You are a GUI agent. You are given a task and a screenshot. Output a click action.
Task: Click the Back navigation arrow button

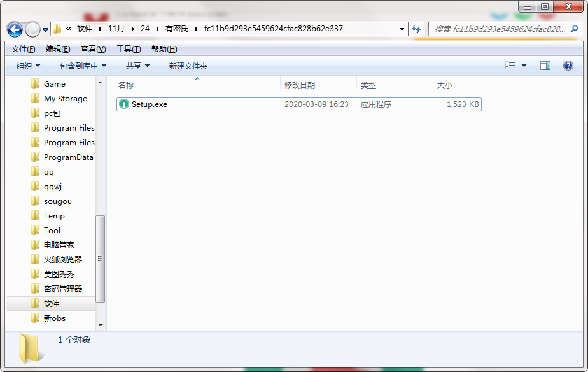coord(15,29)
